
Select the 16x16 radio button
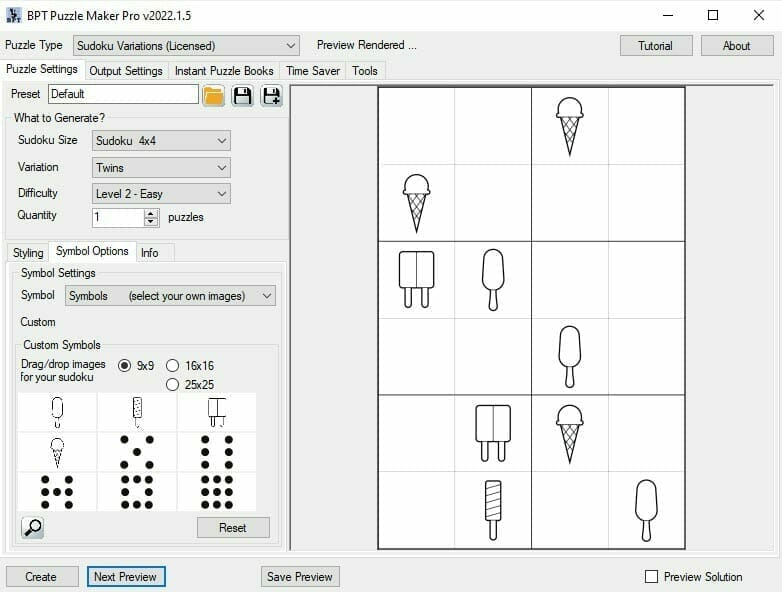point(172,366)
